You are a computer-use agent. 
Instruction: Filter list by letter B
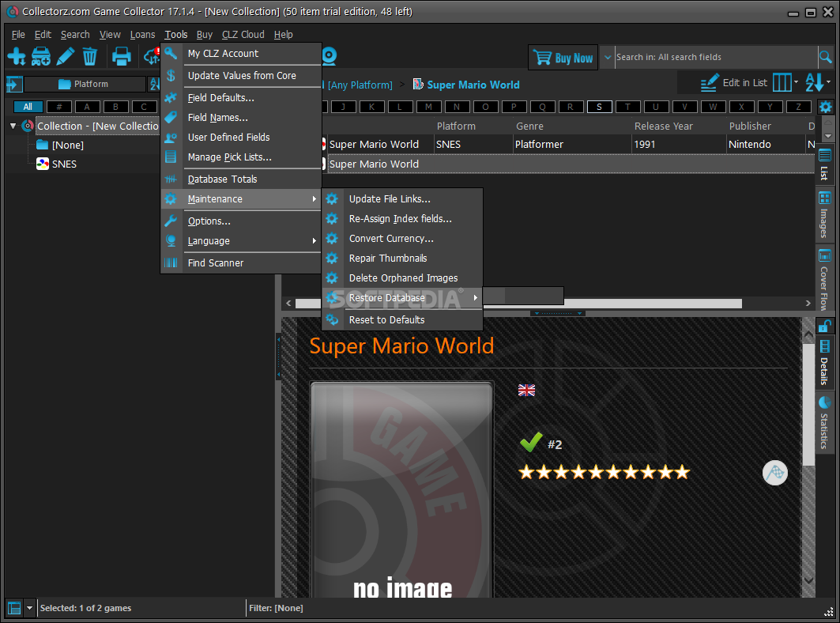115,107
